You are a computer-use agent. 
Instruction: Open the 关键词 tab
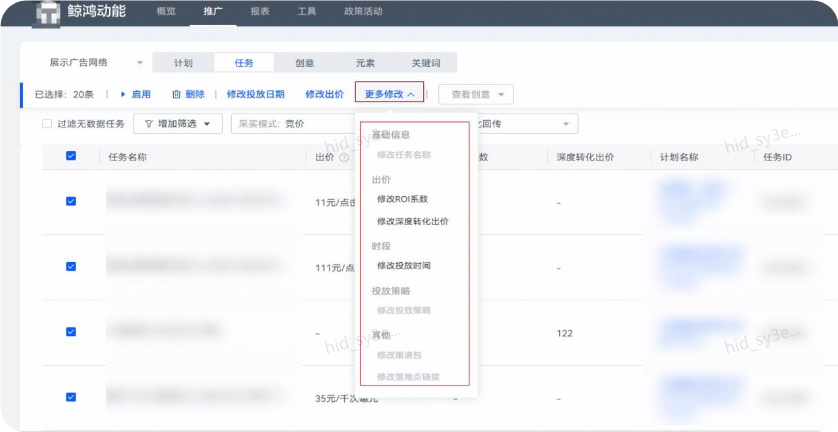tap(426, 63)
